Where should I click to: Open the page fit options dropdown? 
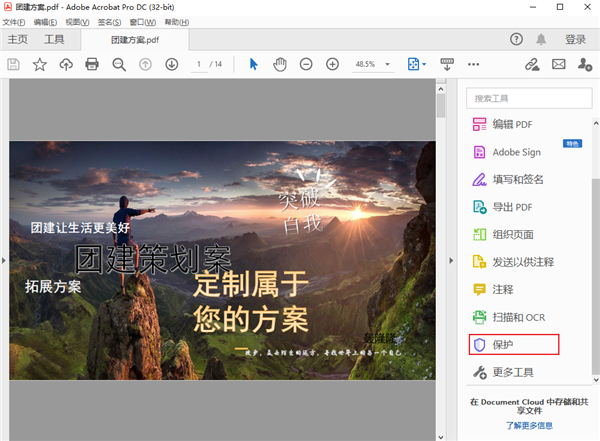coord(417,64)
